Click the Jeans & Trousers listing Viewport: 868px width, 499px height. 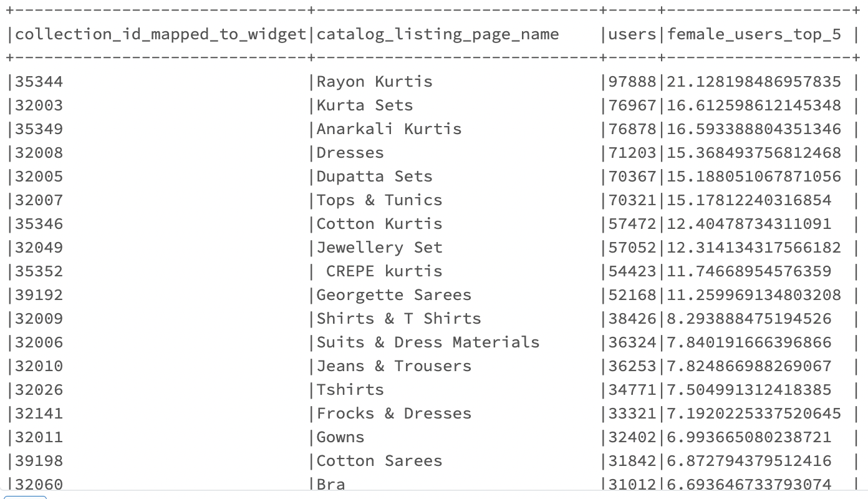point(393,366)
